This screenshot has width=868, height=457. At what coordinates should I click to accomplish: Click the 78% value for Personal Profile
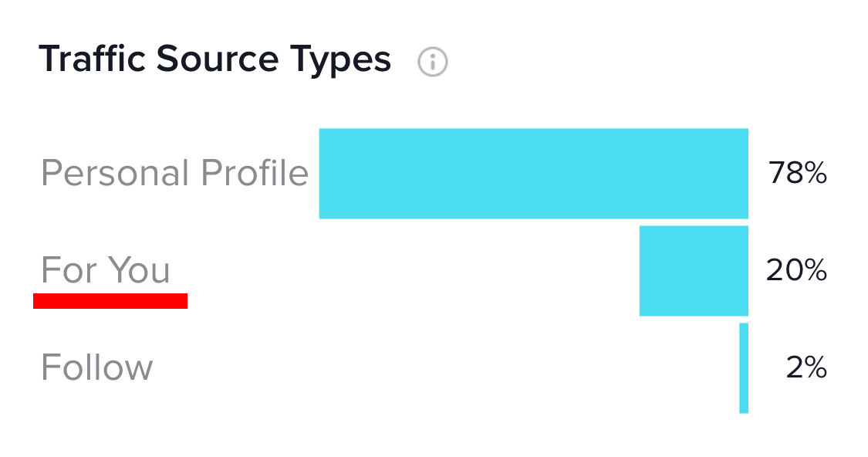[x=797, y=174]
